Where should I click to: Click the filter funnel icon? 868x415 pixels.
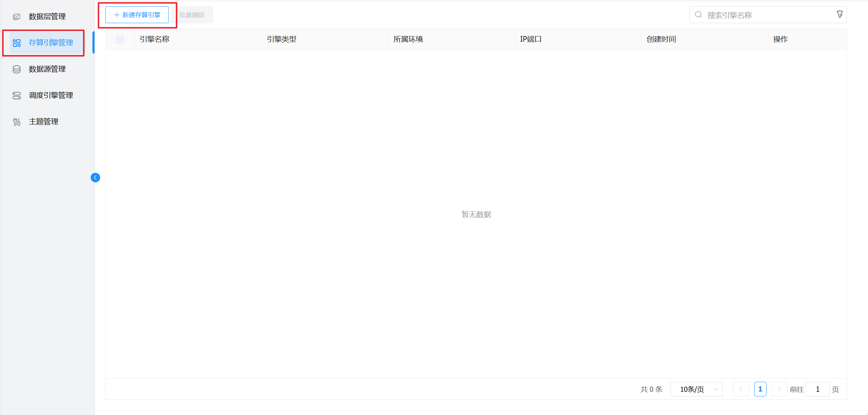tap(839, 15)
